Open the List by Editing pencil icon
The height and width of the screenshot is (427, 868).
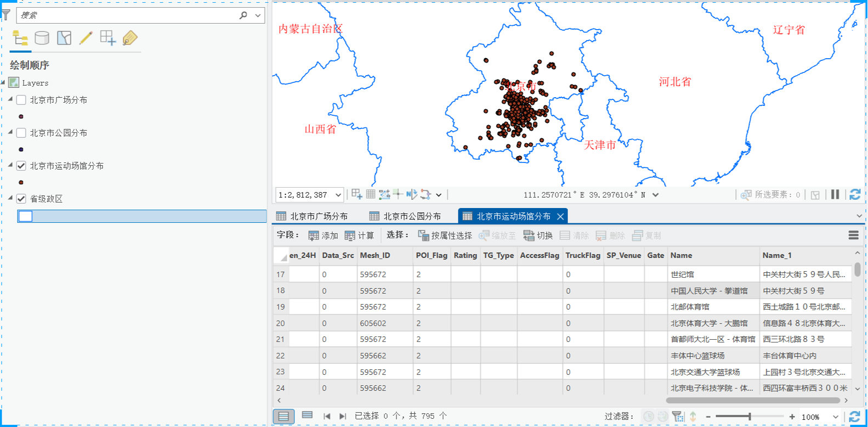86,38
